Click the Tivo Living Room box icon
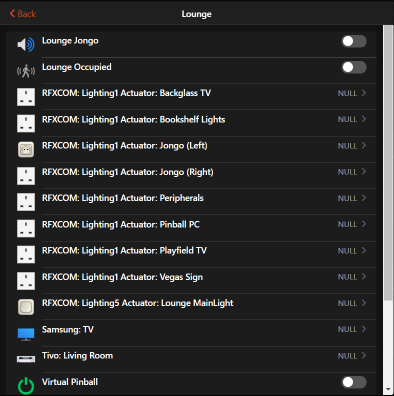This screenshot has width=394, height=396. point(26,359)
